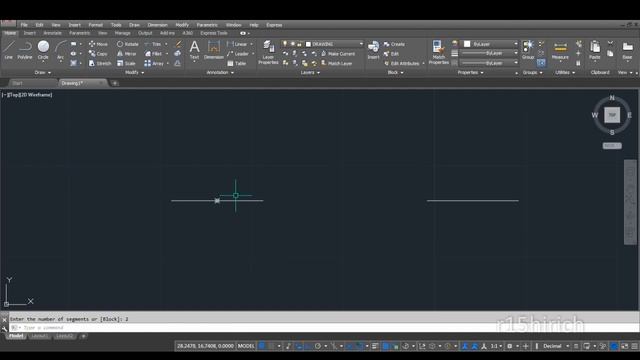
Task: Activate the Scale command
Action: pos(126,64)
